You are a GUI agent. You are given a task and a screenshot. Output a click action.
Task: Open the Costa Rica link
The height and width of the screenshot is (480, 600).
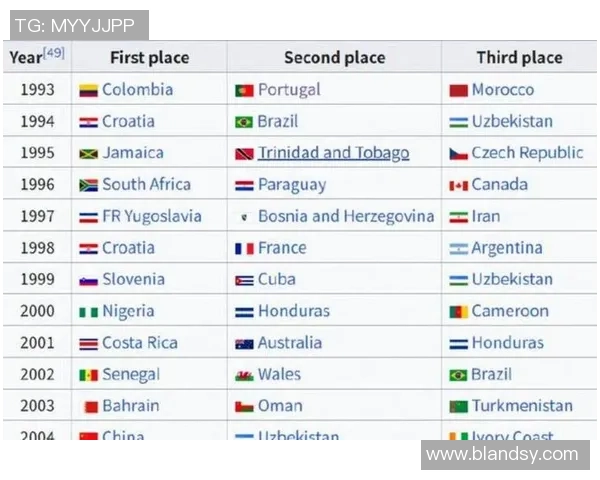pyautogui.click(x=139, y=343)
